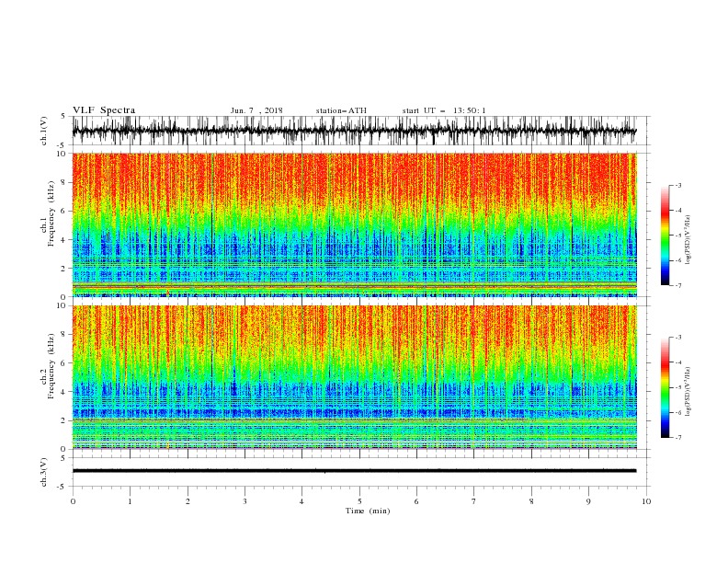This screenshot has height=563, width=728.
Task: Click time axis tick label "1"
Action: coord(130,501)
